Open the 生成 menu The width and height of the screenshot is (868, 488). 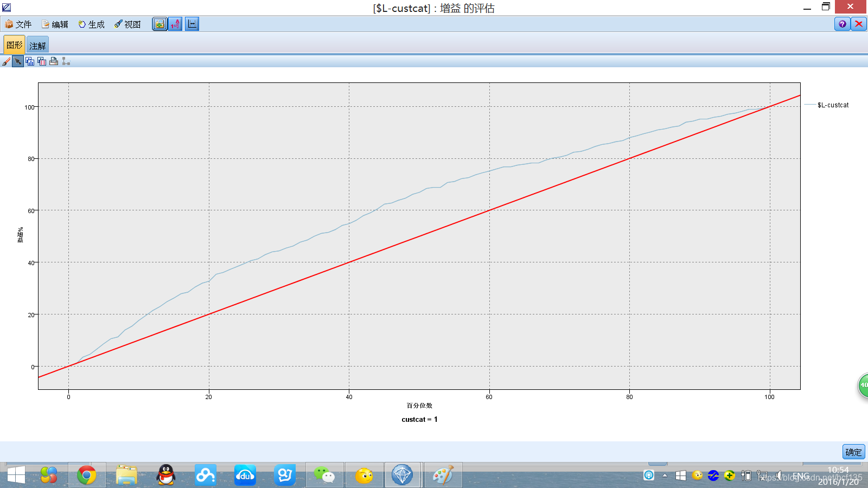(92, 24)
